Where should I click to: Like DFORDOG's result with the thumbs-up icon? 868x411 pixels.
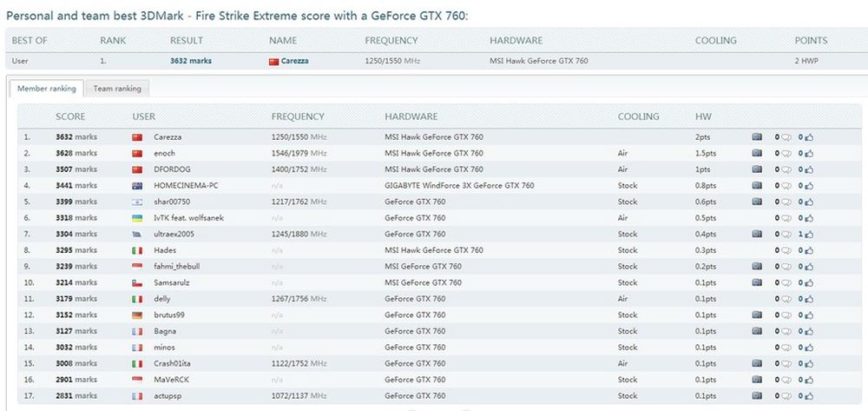[x=809, y=169]
